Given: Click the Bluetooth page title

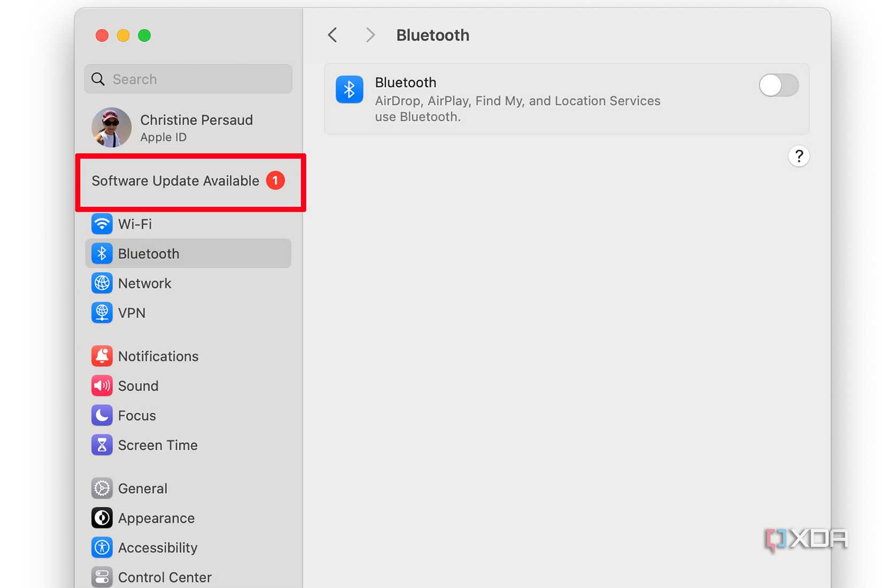Looking at the screenshot, I should pos(432,35).
